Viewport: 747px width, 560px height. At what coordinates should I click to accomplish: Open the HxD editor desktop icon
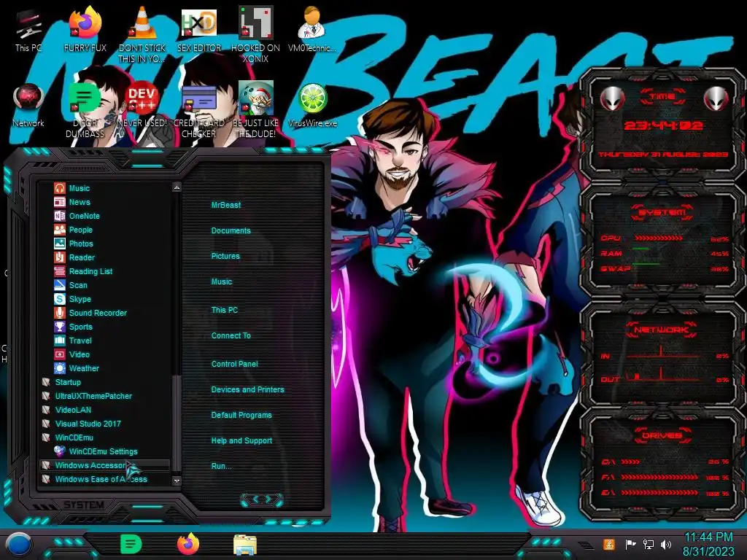[199, 30]
